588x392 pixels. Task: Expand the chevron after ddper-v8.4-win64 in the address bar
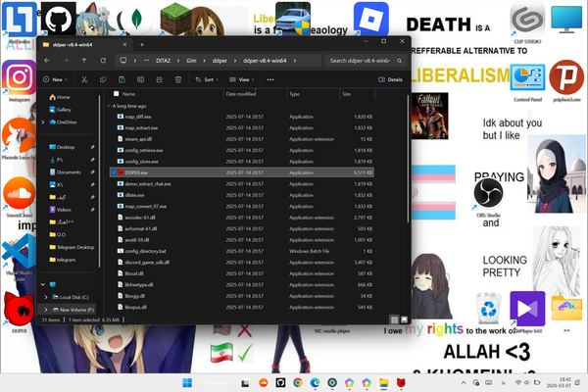click(x=295, y=61)
